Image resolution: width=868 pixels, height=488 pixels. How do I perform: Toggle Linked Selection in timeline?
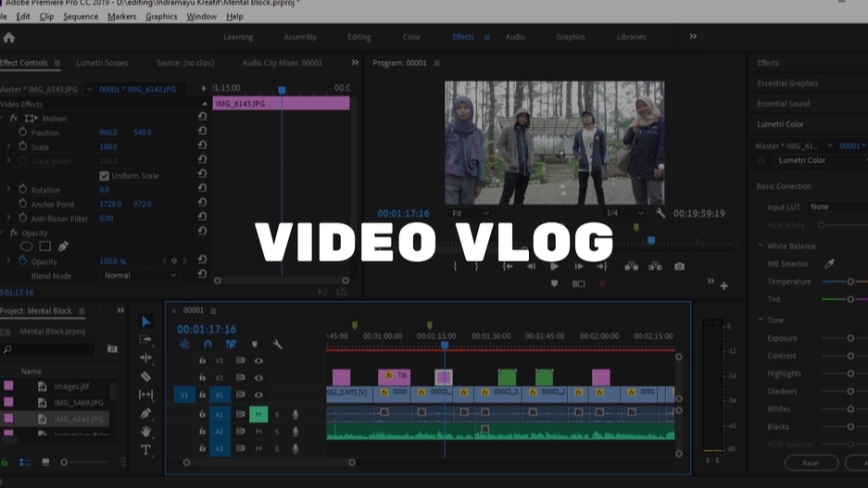pos(231,344)
